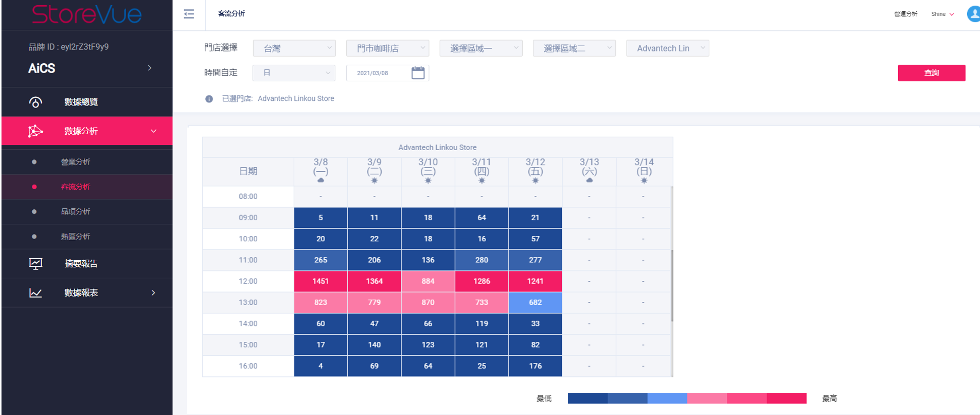Screen dimensions: 980x415
Task: Click the sunny weather icon under 3/12
Action: click(x=536, y=181)
